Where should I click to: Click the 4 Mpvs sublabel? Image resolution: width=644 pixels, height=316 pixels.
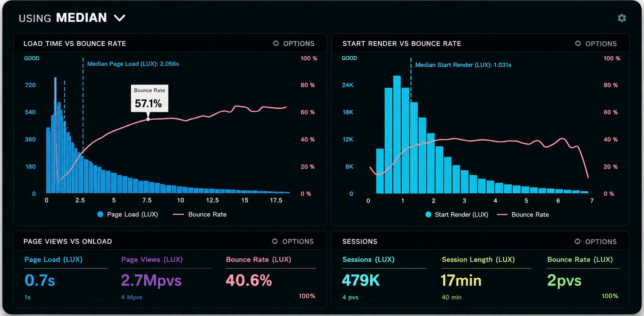pos(131,297)
